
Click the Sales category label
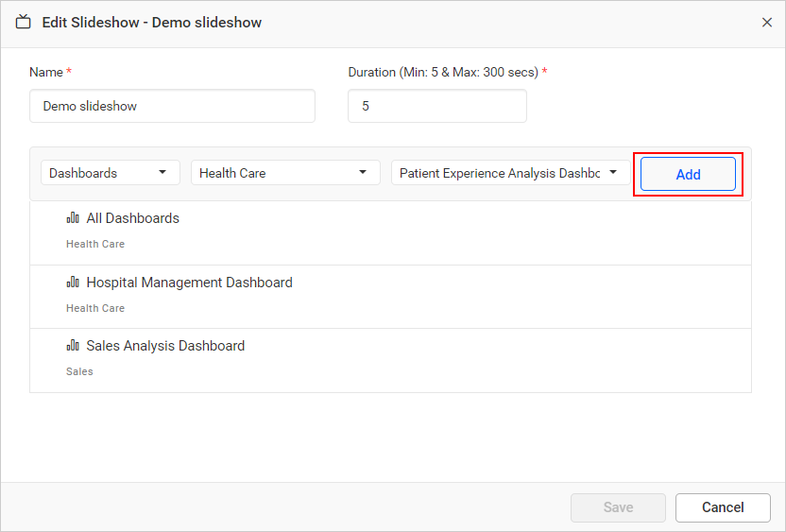coord(79,371)
